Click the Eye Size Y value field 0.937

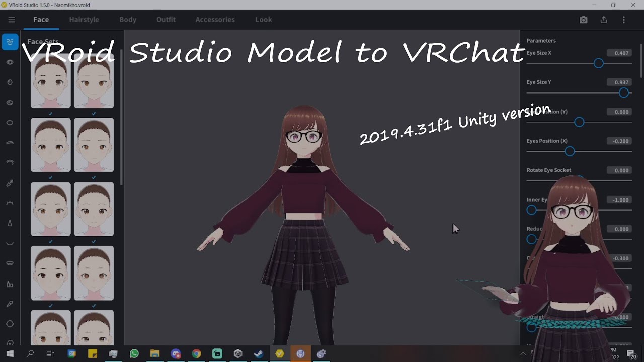619,82
